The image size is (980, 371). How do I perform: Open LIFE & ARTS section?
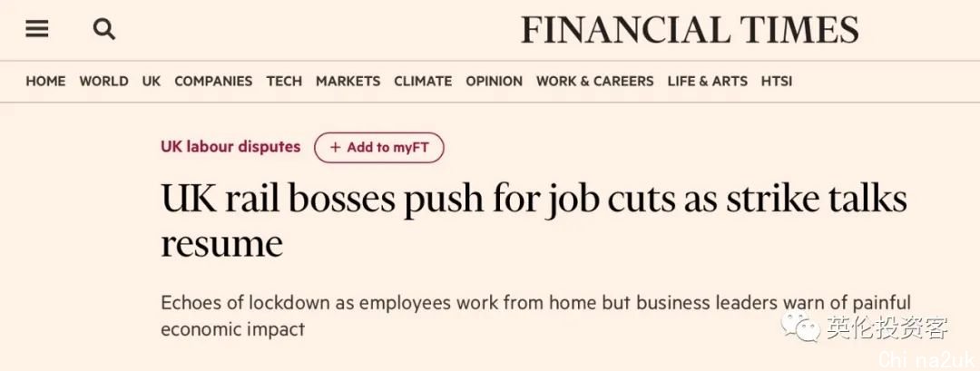click(708, 82)
